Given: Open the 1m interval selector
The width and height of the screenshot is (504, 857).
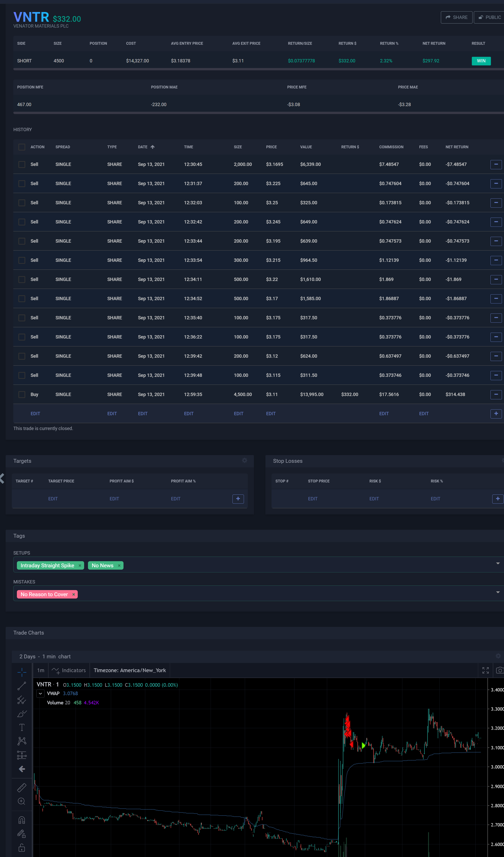Looking at the screenshot, I should [x=41, y=670].
